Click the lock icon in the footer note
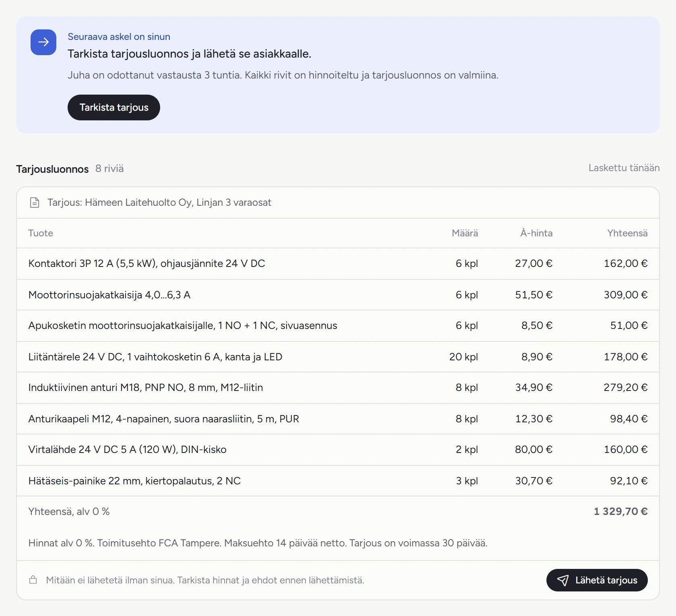Viewport: 676px width, 616px height. pyautogui.click(x=33, y=580)
